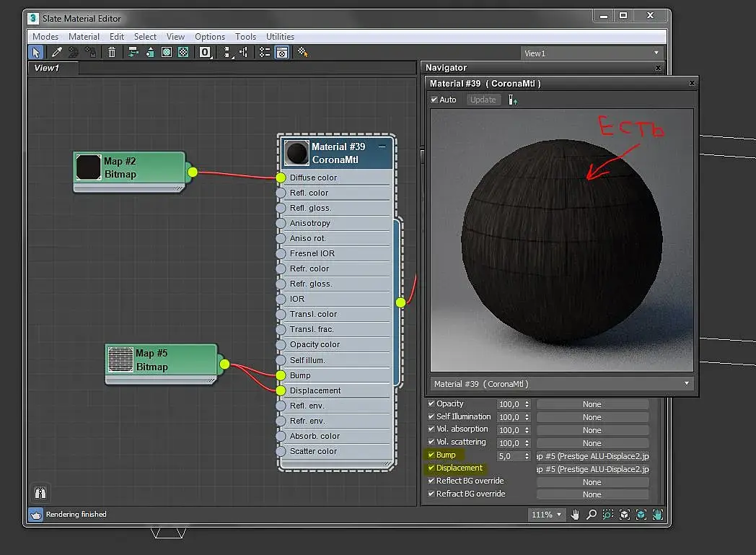The height and width of the screenshot is (555, 756).
Task: Select the Zoom magnifier tool
Action: point(592,515)
